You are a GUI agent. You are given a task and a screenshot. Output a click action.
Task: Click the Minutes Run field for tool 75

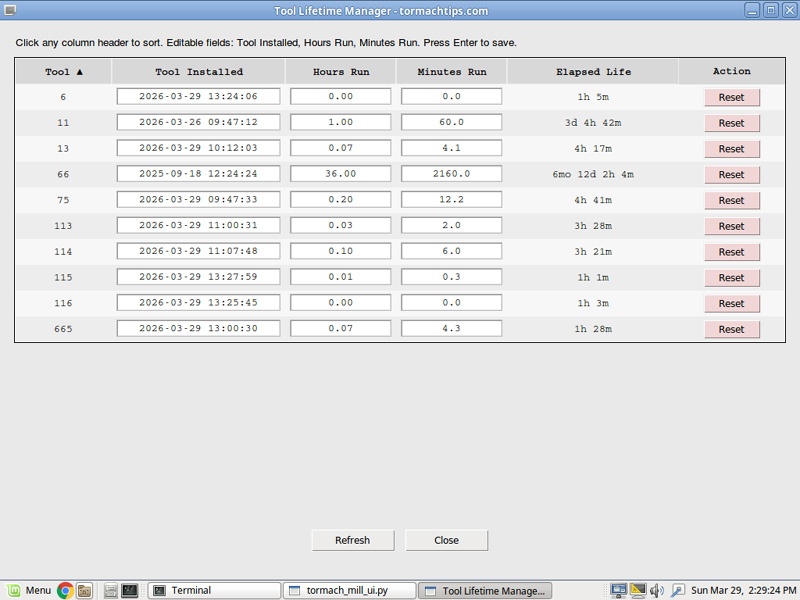click(451, 200)
